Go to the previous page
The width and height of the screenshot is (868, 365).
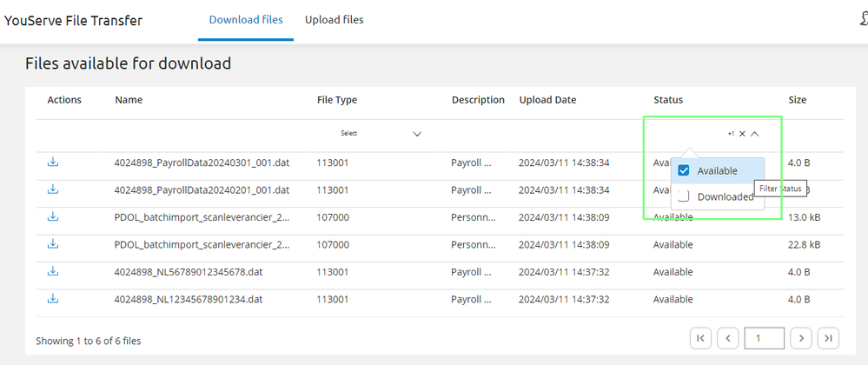point(728,338)
